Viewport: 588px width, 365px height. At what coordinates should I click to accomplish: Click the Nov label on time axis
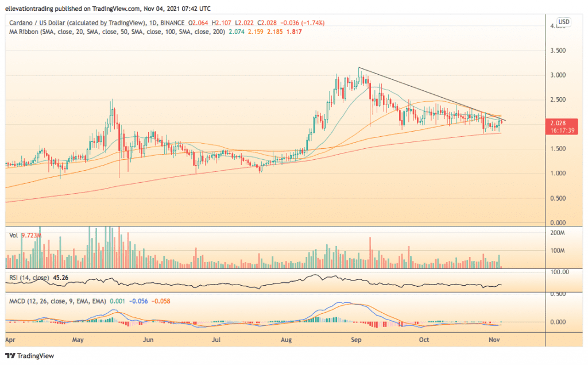494,340
